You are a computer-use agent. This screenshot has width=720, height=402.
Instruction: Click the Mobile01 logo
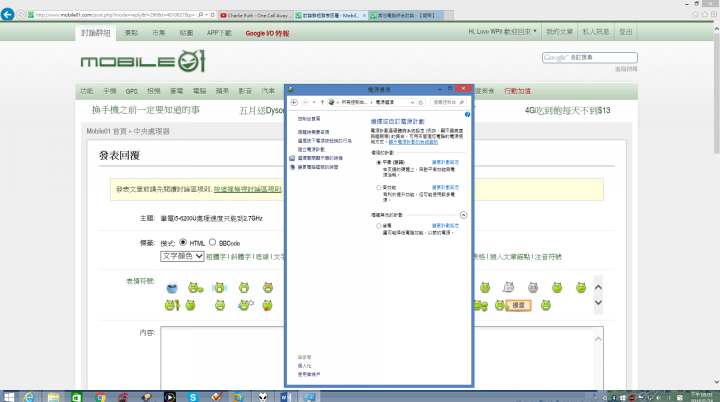click(x=143, y=61)
